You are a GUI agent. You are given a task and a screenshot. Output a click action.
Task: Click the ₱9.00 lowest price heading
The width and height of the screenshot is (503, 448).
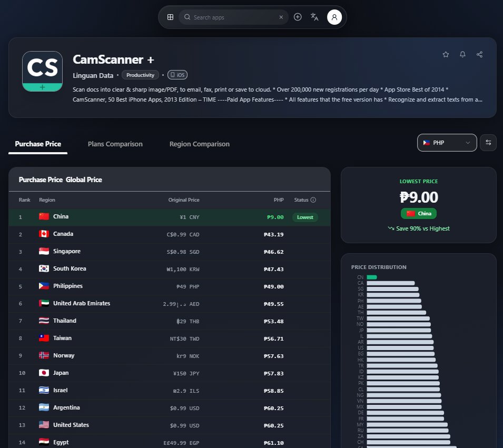click(x=419, y=197)
